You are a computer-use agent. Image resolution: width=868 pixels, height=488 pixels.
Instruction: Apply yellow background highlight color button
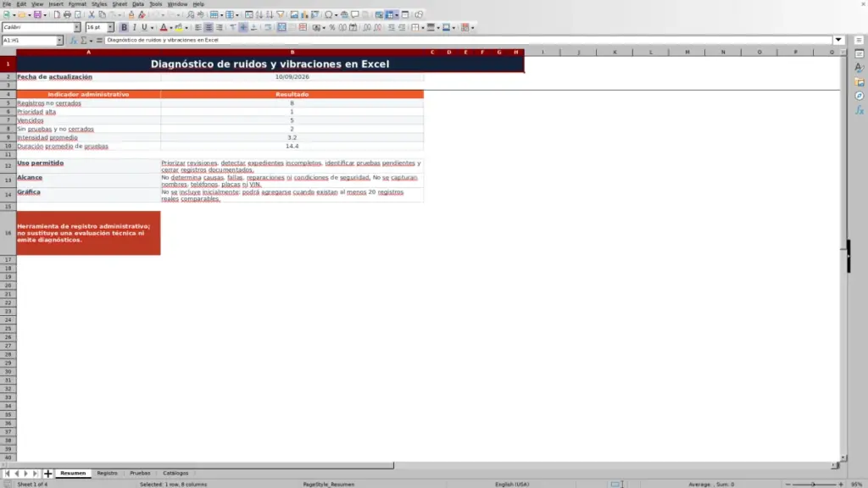[x=179, y=28]
